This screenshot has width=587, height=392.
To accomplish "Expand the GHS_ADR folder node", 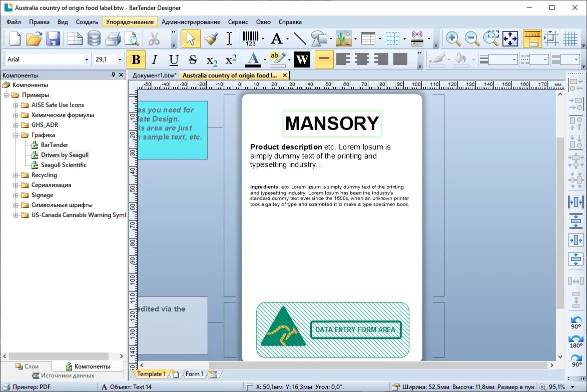I will (16, 125).
